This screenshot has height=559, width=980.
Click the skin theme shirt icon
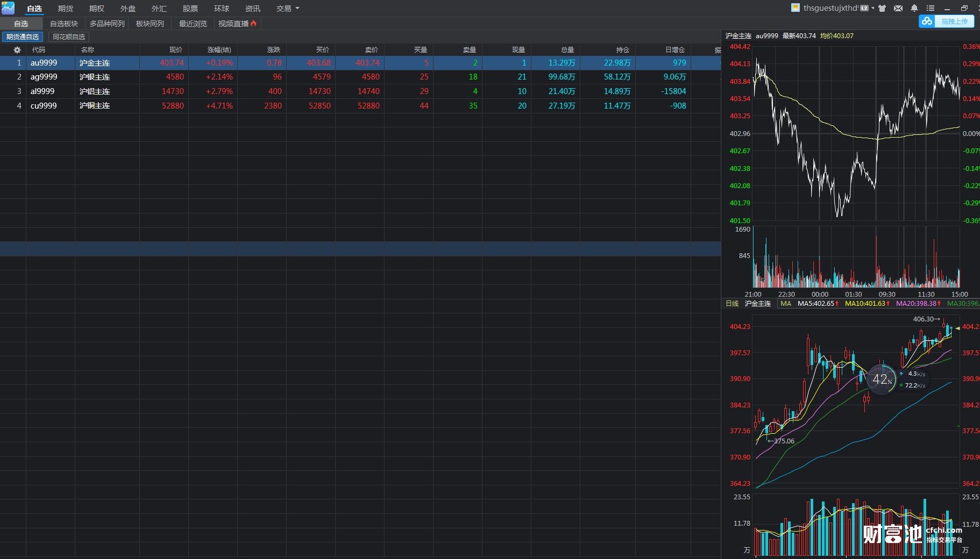(x=882, y=8)
